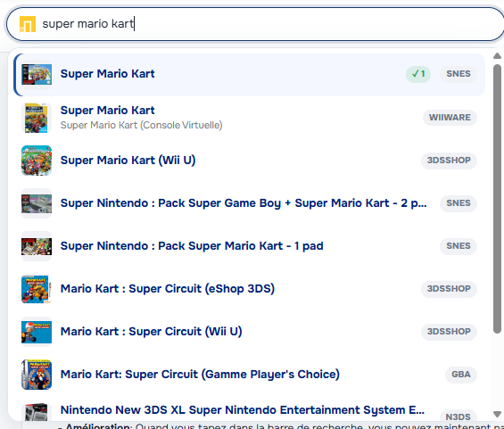The width and height of the screenshot is (504, 429).
Task: Open the Super Mario Kart SNES cover thumbnail
Action: tap(37, 75)
